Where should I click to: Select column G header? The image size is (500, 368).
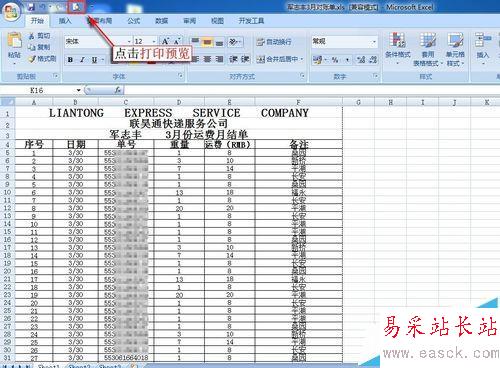(358, 102)
